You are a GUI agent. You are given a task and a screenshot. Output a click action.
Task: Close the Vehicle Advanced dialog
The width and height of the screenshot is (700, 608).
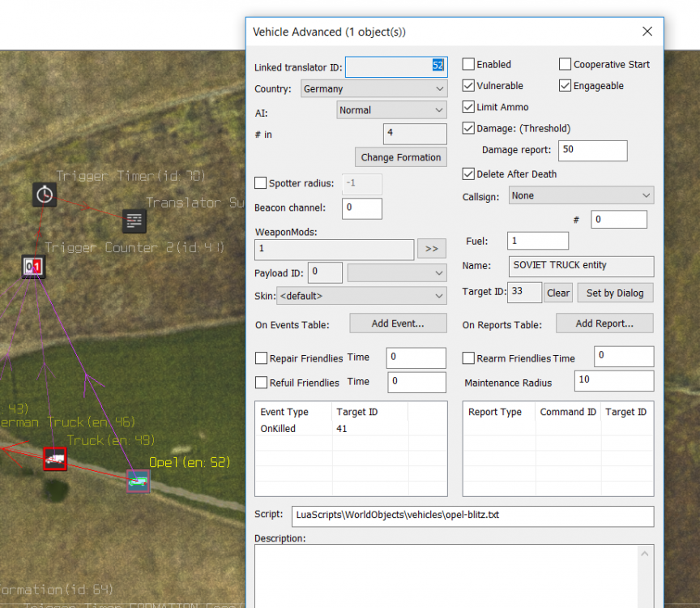tap(647, 32)
